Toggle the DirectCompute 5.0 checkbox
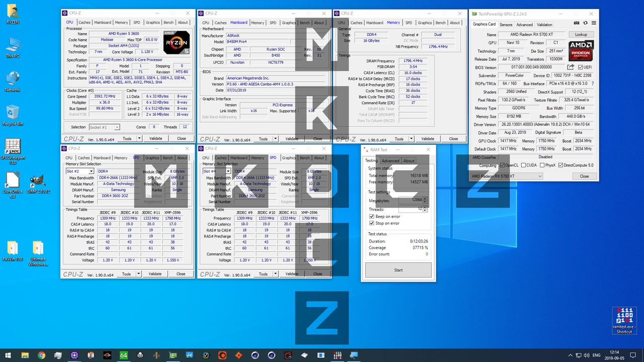Image resolution: width=644 pixels, height=362 pixels. point(561,165)
